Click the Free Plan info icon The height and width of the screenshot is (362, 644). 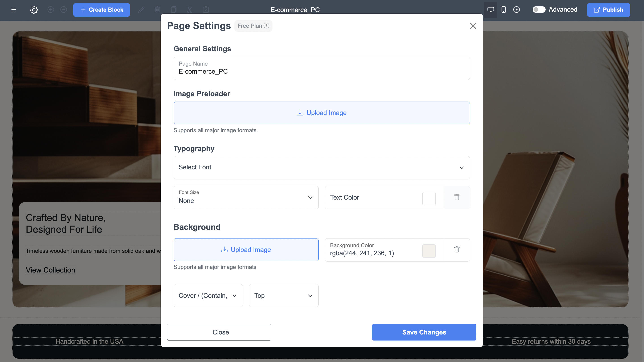click(x=266, y=26)
